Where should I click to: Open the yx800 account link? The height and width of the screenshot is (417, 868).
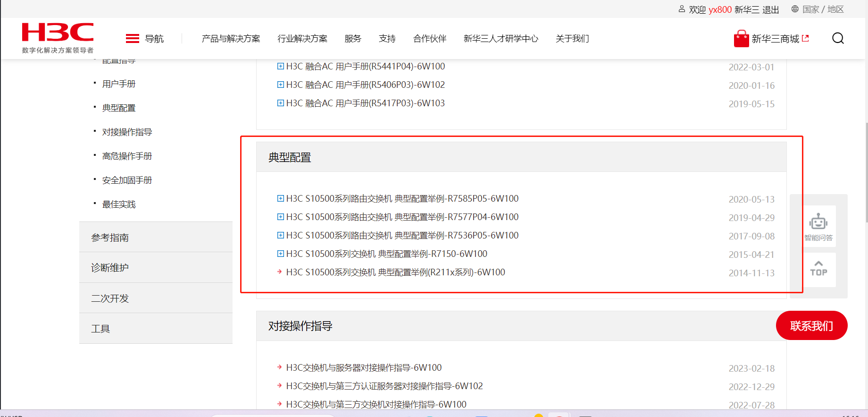point(720,9)
